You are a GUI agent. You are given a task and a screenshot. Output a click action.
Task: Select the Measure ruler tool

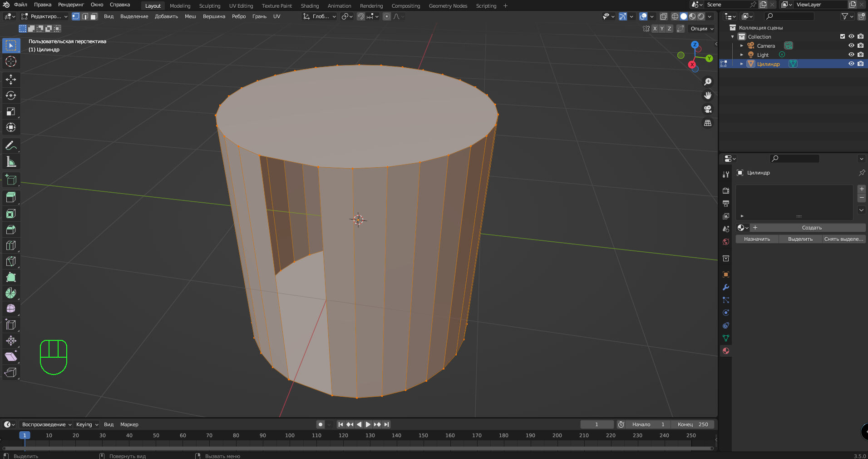pyautogui.click(x=11, y=162)
